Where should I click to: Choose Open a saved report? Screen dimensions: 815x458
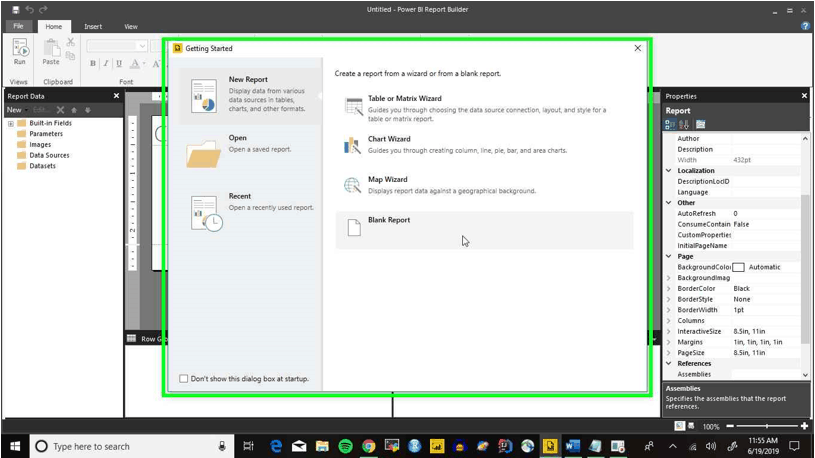coord(249,152)
